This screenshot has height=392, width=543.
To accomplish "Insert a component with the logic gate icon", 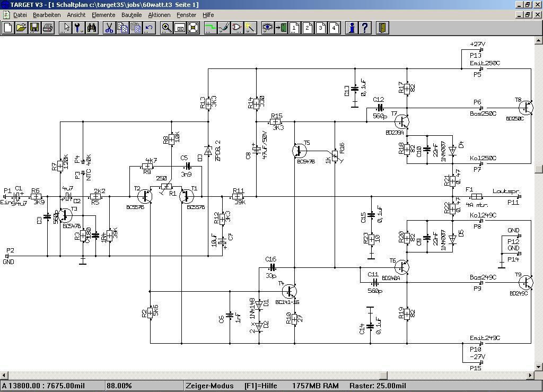I will coord(237,28).
